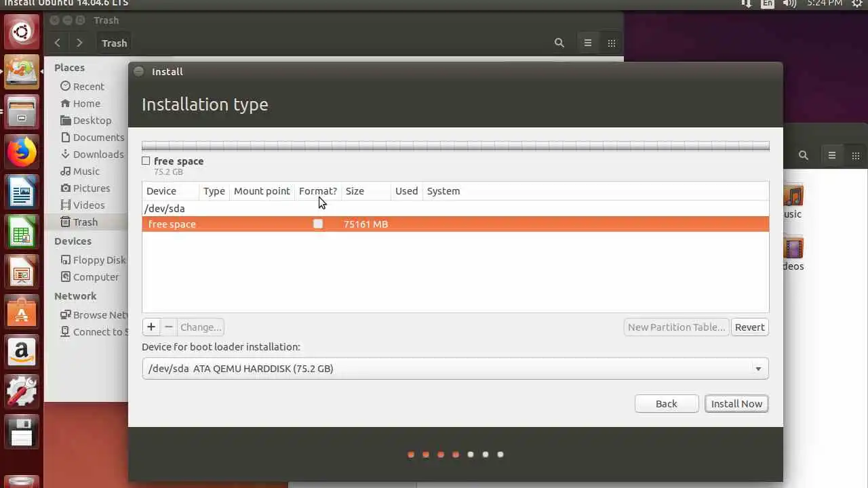Select the /dev/sda device row

[456, 208]
